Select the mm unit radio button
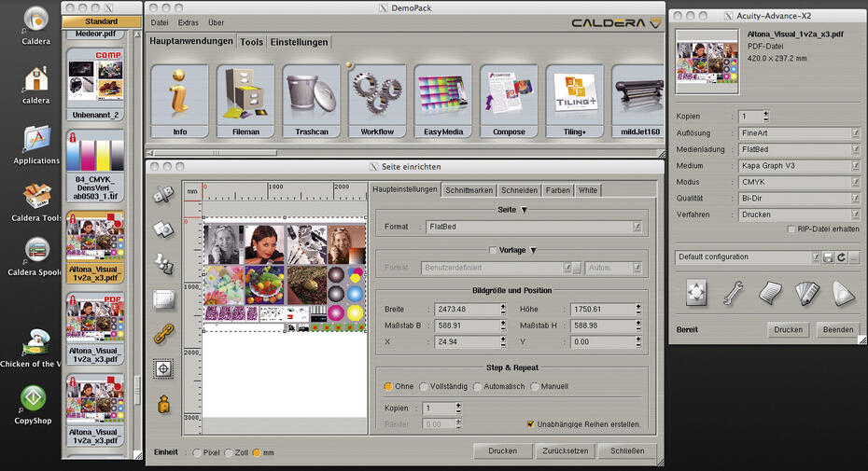The height and width of the screenshot is (471, 868). click(x=257, y=452)
